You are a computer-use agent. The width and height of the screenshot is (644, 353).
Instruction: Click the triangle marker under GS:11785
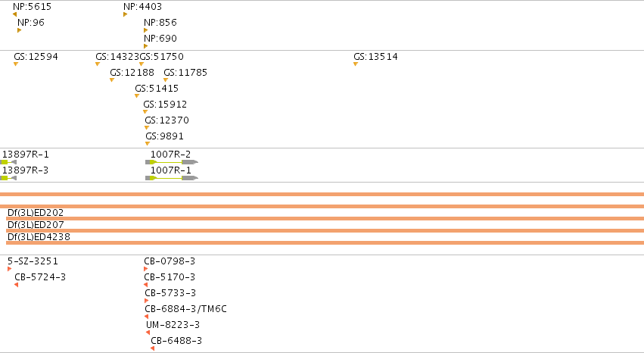tap(166, 80)
